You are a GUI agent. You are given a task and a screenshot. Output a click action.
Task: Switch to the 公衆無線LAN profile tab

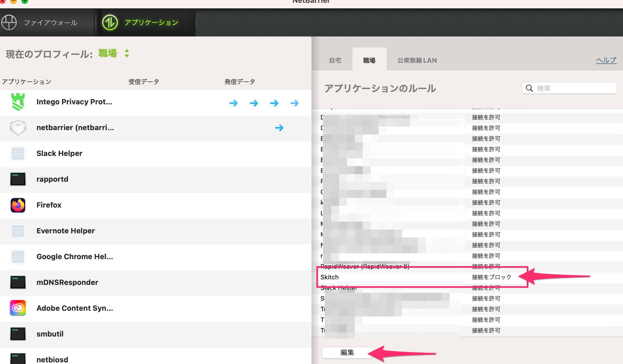(x=417, y=60)
